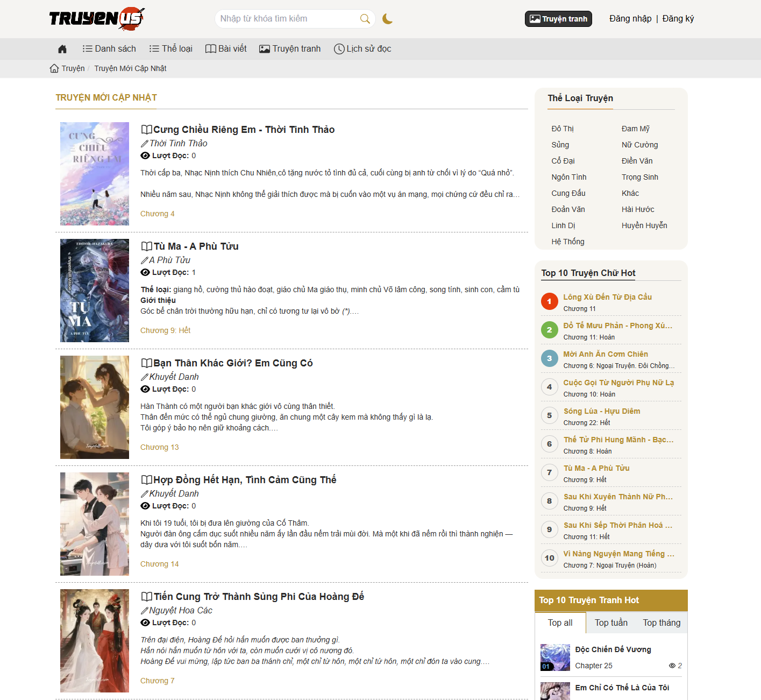Click the search magnifier icon

[x=365, y=19]
